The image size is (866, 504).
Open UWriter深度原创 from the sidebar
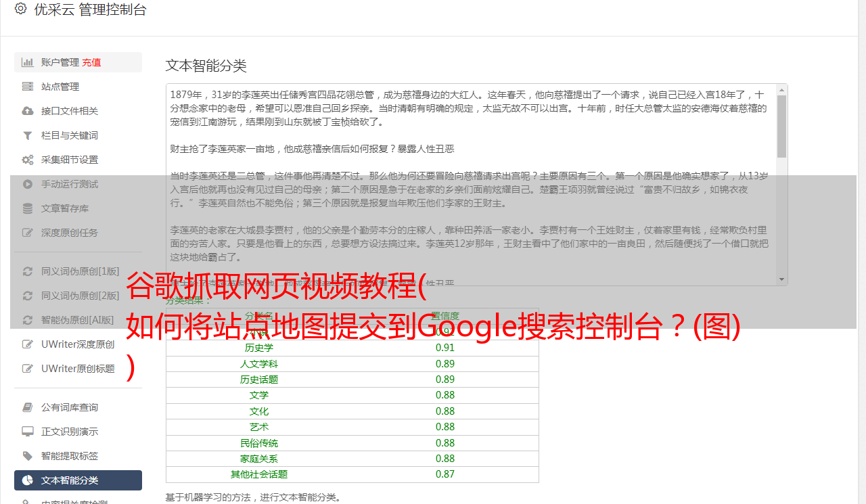pos(78,344)
